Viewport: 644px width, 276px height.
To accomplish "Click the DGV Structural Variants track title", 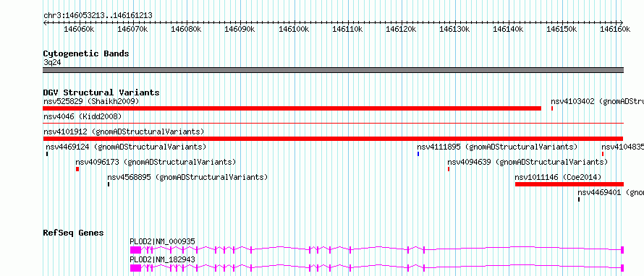I will point(101,92).
